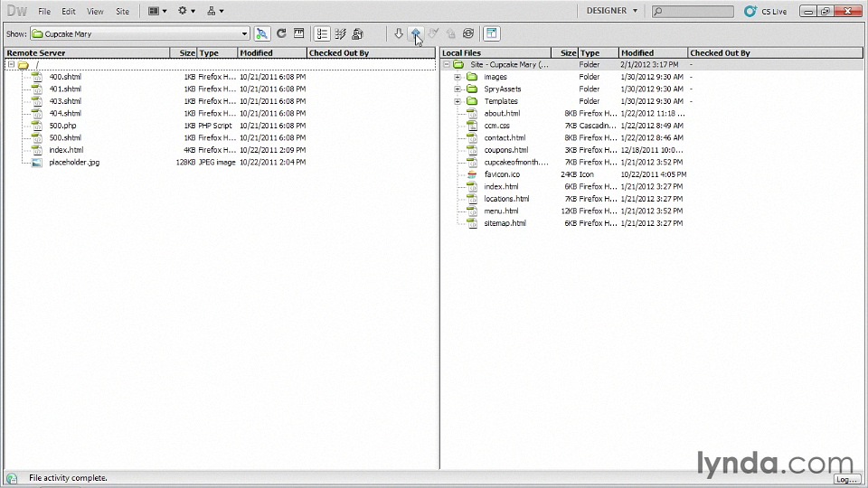The image size is (868, 488).
Task: Sort by Local Files column header
Action: (495, 53)
